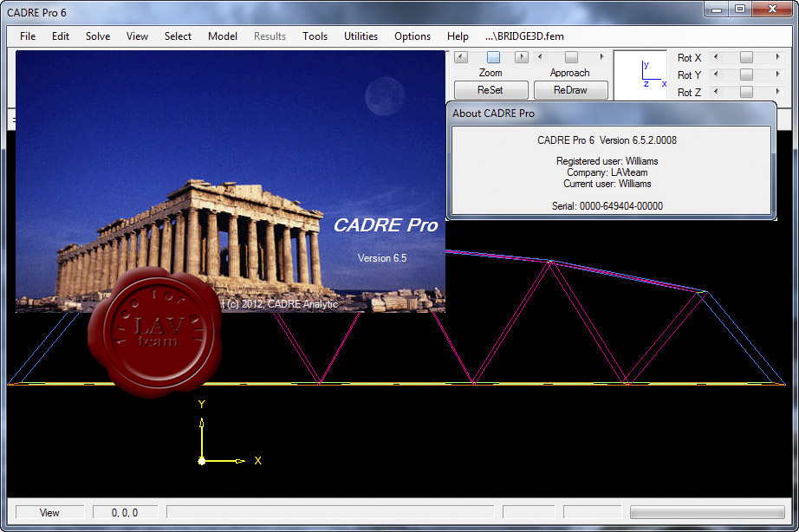Click the yellow XY axis origin marker
The image size is (799, 532).
[202, 461]
